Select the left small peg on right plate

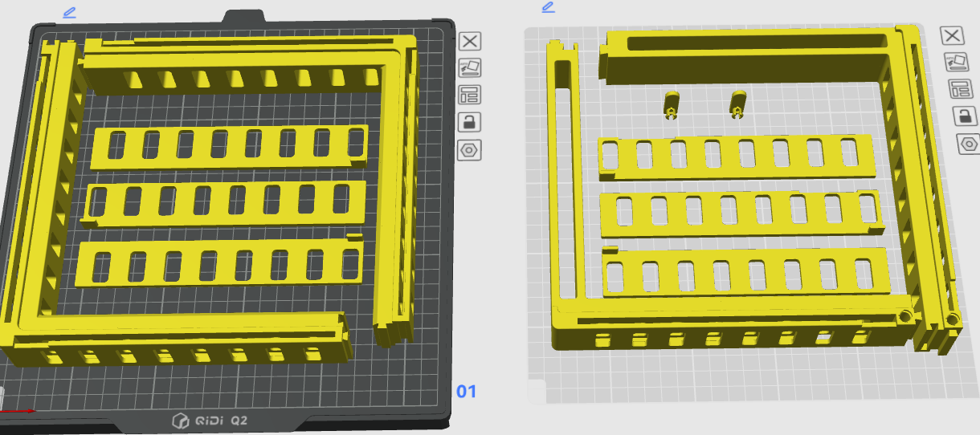coord(672,104)
